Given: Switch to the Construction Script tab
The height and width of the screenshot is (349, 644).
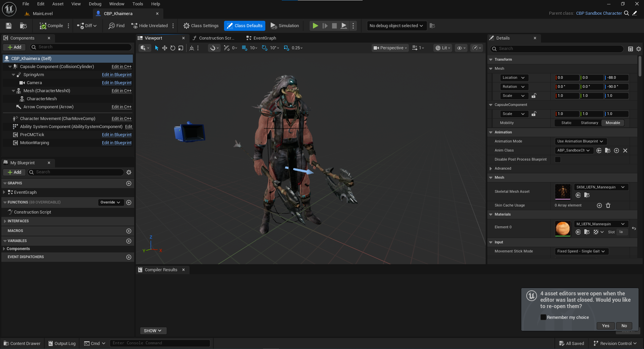Looking at the screenshot, I should pos(216,38).
